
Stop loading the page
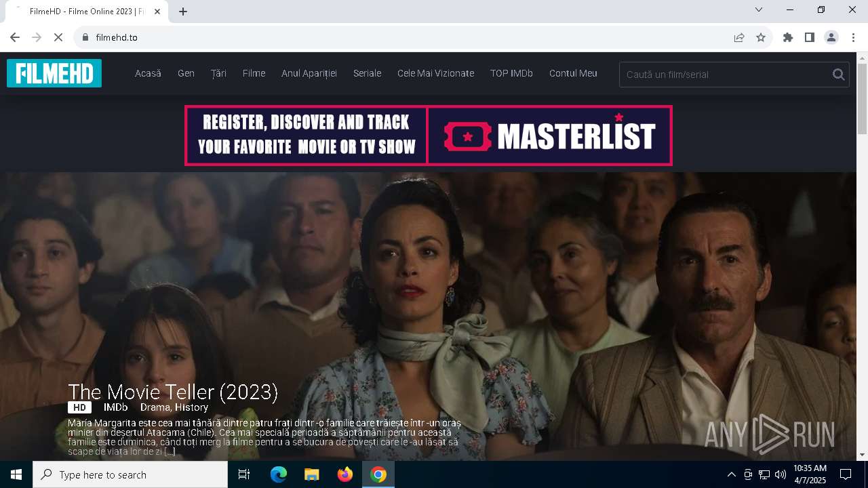(x=58, y=37)
